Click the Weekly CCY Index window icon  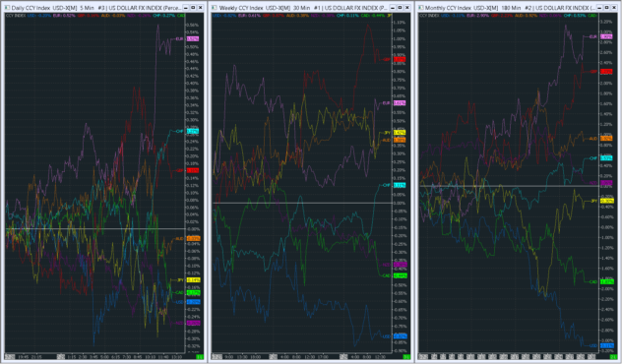point(215,8)
